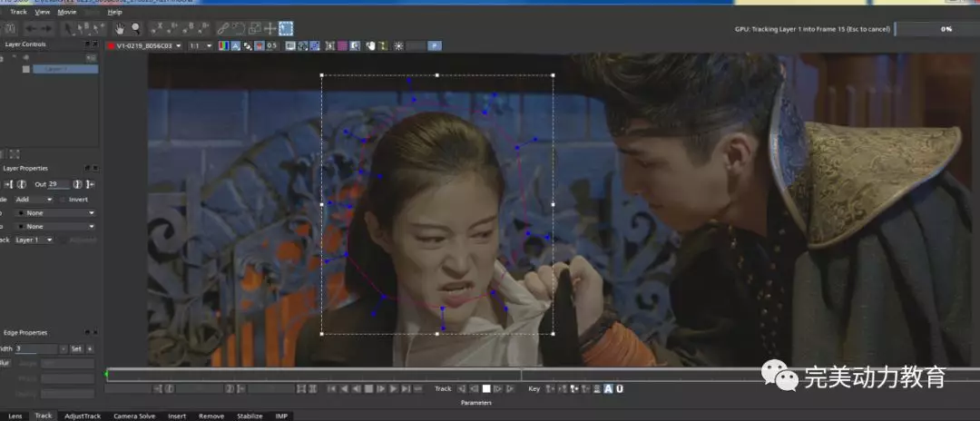Switch to the AdjustTrack tab
The width and height of the screenshot is (980, 421).
pyautogui.click(x=83, y=416)
